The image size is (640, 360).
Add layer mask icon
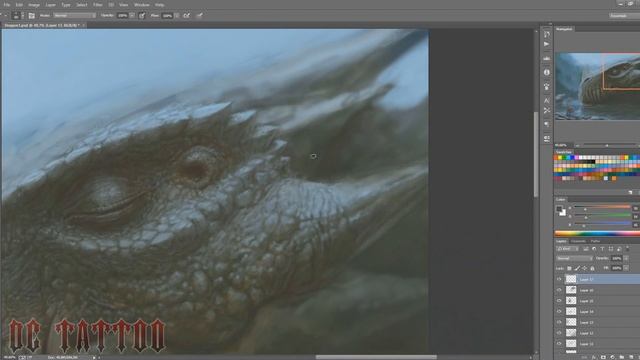click(603, 357)
